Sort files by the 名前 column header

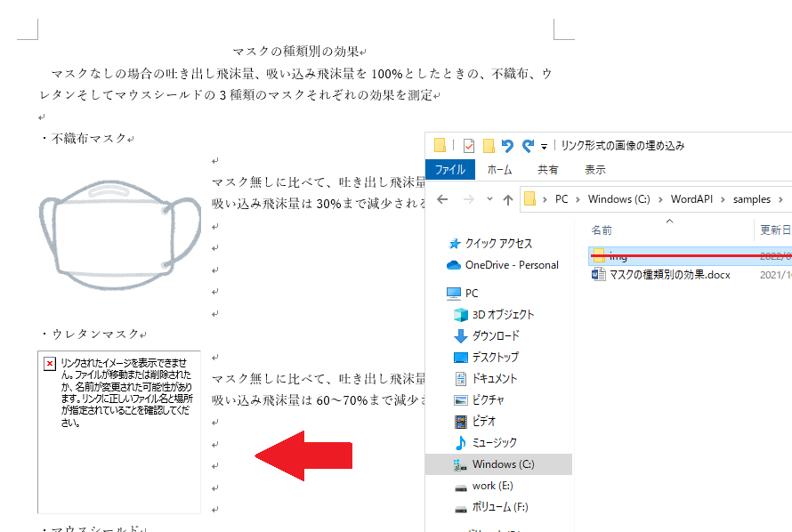(x=602, y=230)
